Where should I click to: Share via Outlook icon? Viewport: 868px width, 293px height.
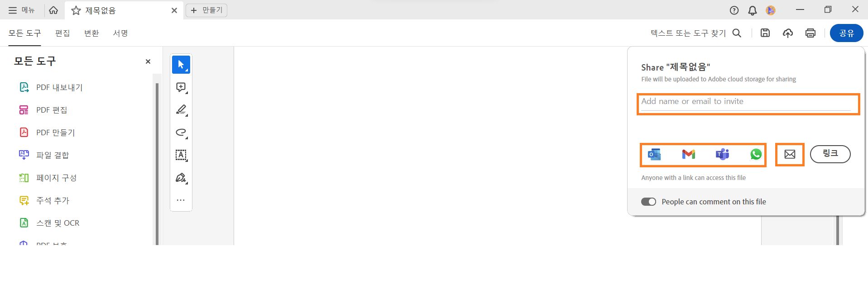point(654,154)
